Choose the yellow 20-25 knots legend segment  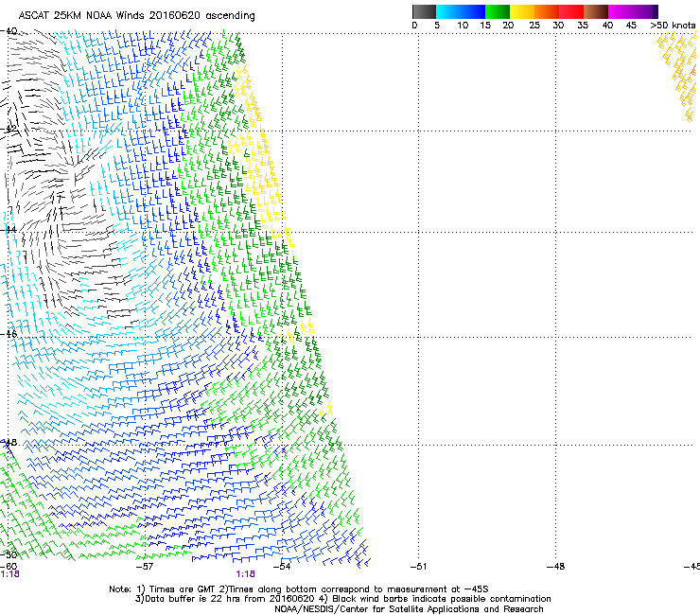[522, 12]
